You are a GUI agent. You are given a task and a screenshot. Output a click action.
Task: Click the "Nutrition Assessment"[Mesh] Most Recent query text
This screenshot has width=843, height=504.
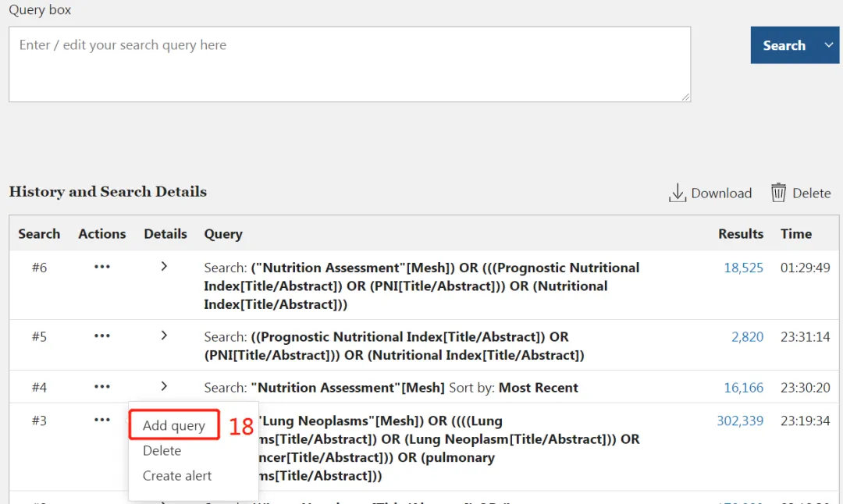pyautogui.click(x=391, y=388)
